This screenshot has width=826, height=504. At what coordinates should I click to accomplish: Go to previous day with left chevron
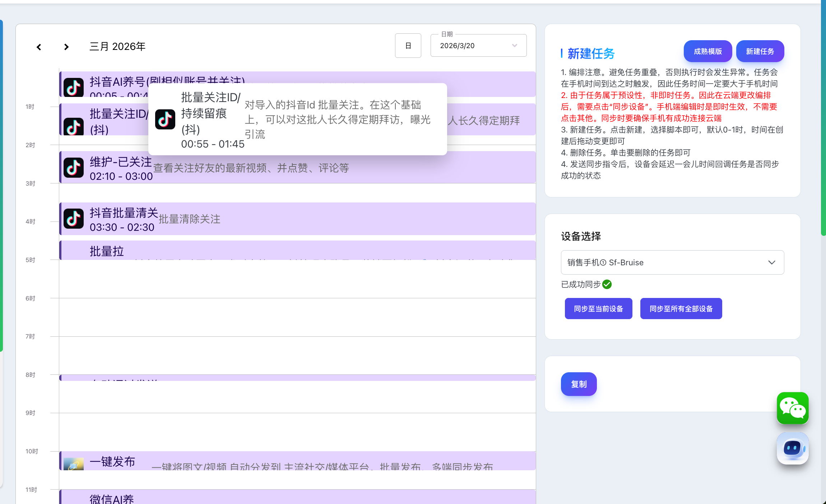click(39, 47)
